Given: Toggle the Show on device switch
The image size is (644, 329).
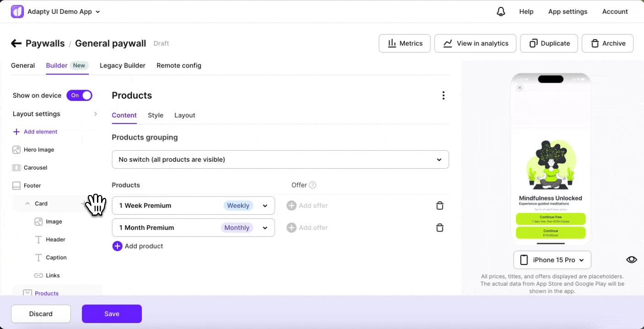Looking at the screenshot, I should pos(79,96).
